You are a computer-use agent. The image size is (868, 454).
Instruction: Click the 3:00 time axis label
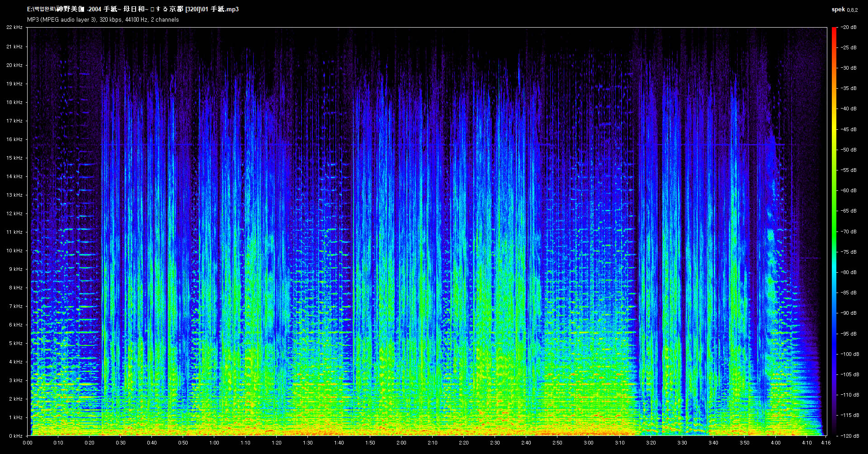click(x=589, y=443)
